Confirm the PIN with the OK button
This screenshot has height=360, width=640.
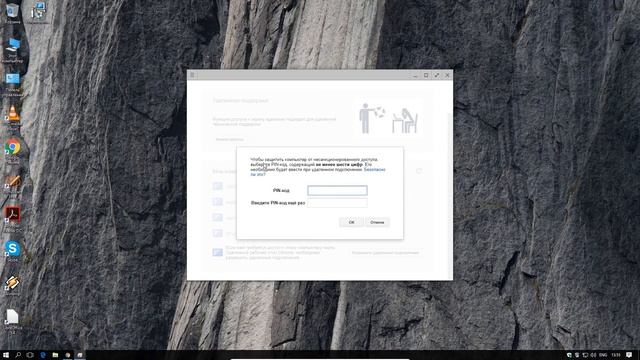[x=351, y=222]
